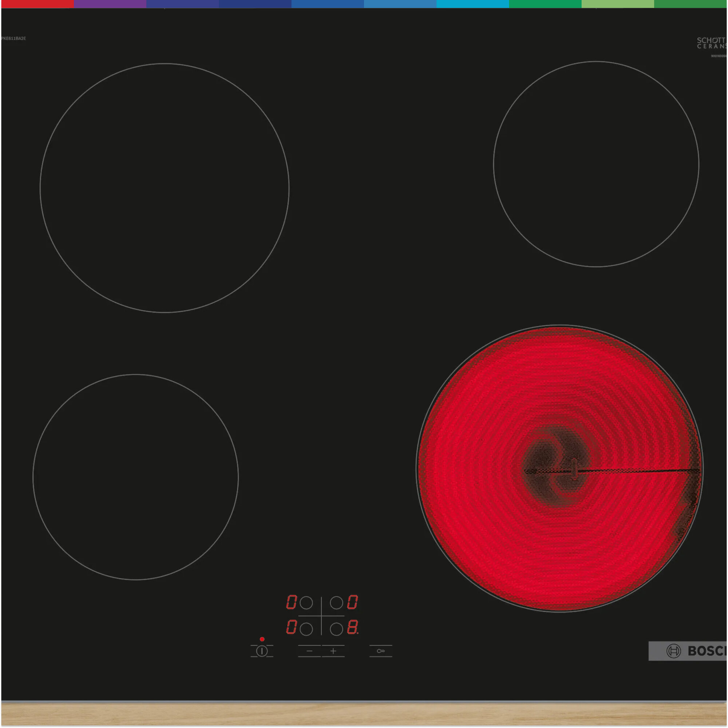Click the glowing red front-right cooking zone
The width and height of the screenshot is (728, 728).
click(x=559, y=468)
